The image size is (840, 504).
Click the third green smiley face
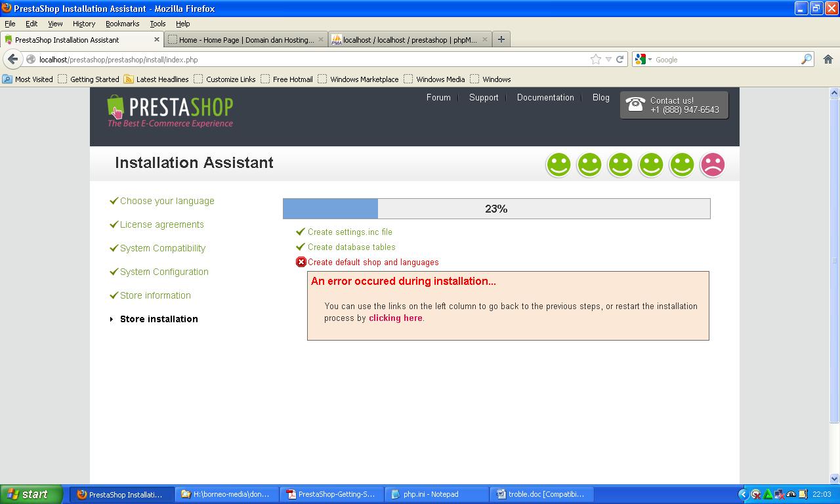click(620, 165)
